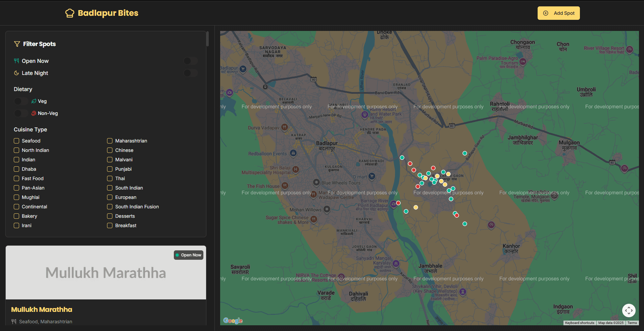Click the Blue Wheels Tours map pin
This screenshot has height=331, width=644.
(316, 182)
